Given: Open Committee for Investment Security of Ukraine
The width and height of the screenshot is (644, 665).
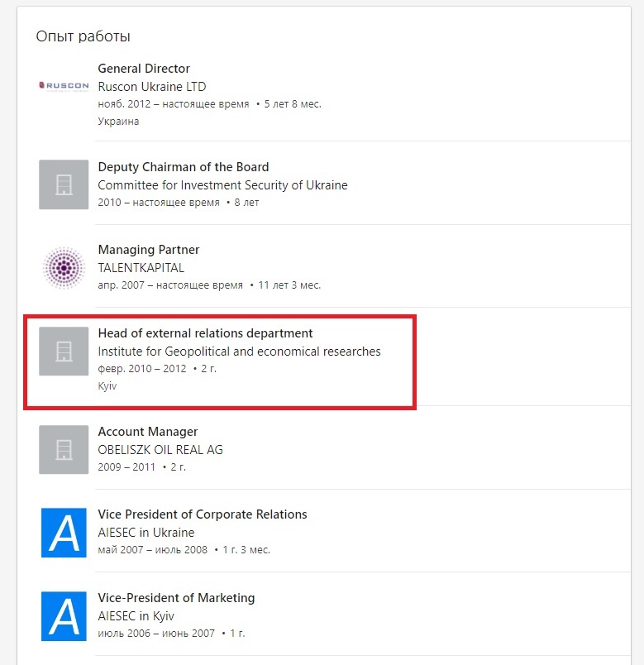Looking at the screenshot, I should point(222,185).
